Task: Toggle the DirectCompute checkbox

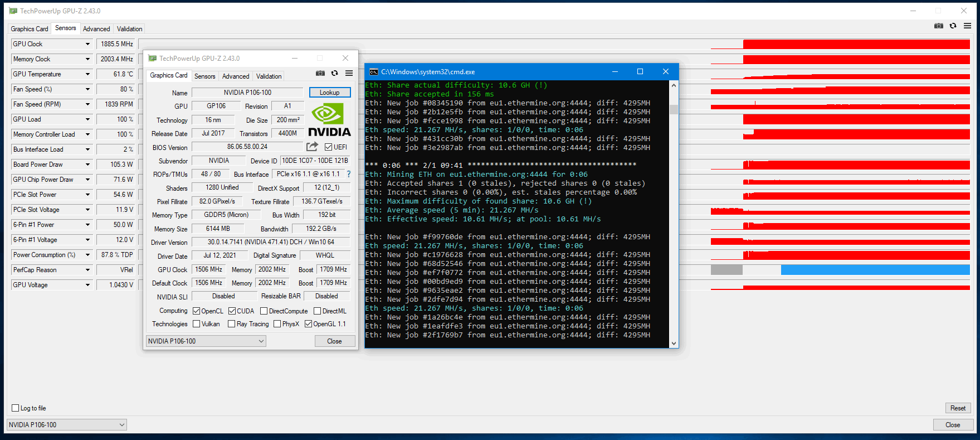Action: (264, 311)
